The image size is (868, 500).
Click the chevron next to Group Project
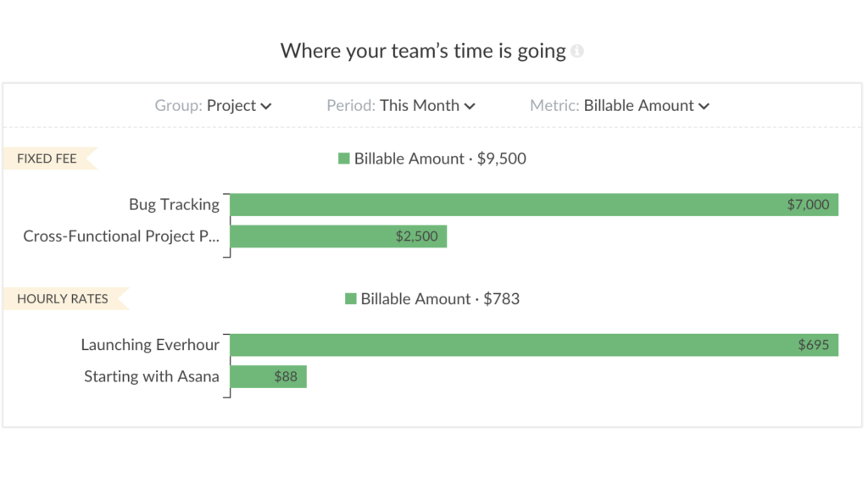(267, 106)
